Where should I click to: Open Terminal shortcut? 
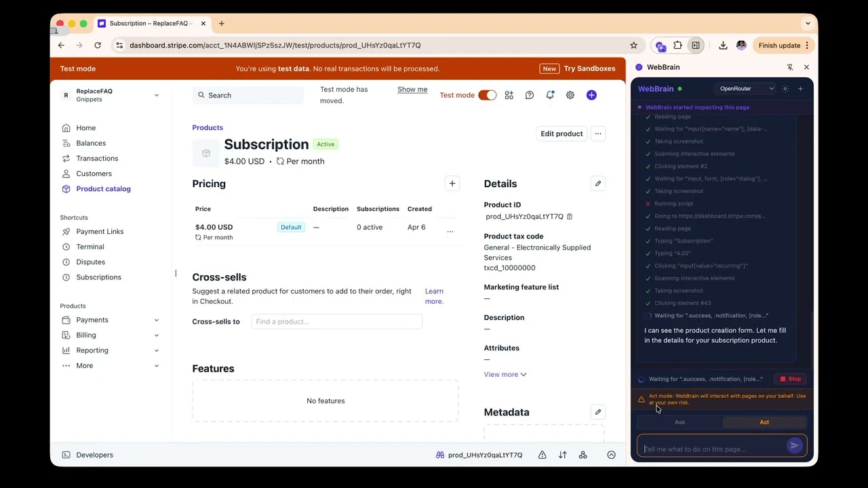pos(90,247)
